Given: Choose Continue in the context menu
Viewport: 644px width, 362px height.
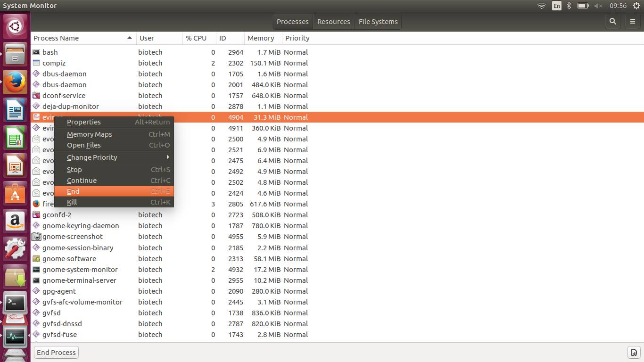Looking at the screenshot, I should tap(114, 180).
